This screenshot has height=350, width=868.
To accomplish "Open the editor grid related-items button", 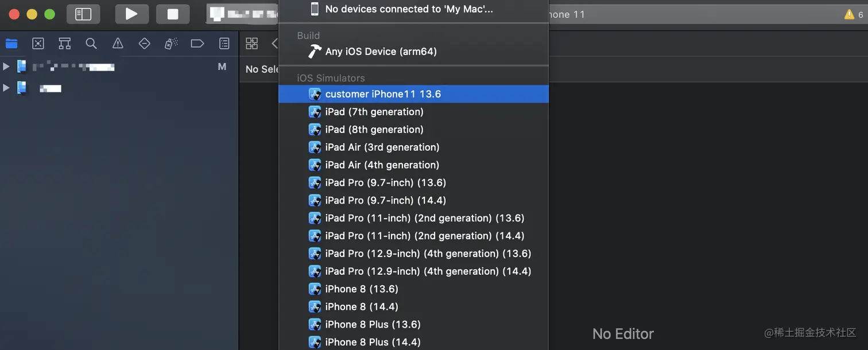I will [x=251, y=44].
